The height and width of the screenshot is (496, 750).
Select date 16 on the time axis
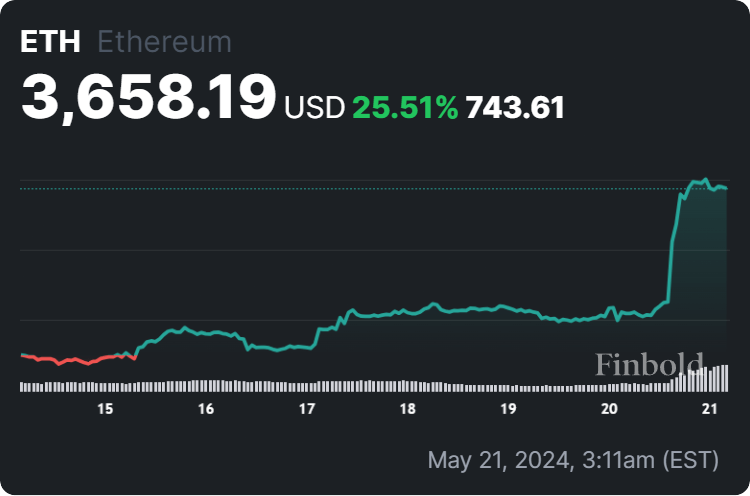coord(206,409)
